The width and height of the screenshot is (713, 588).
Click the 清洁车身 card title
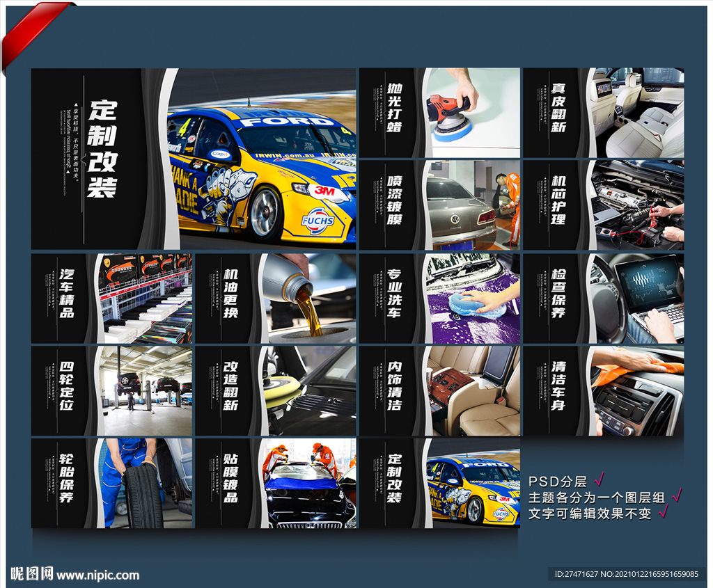[x=558, y=386]
